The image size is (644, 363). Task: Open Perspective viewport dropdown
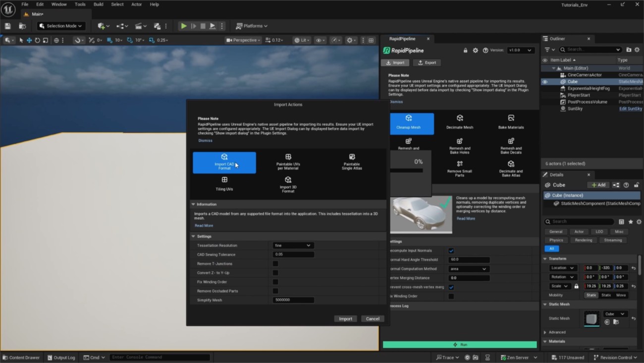243,40
